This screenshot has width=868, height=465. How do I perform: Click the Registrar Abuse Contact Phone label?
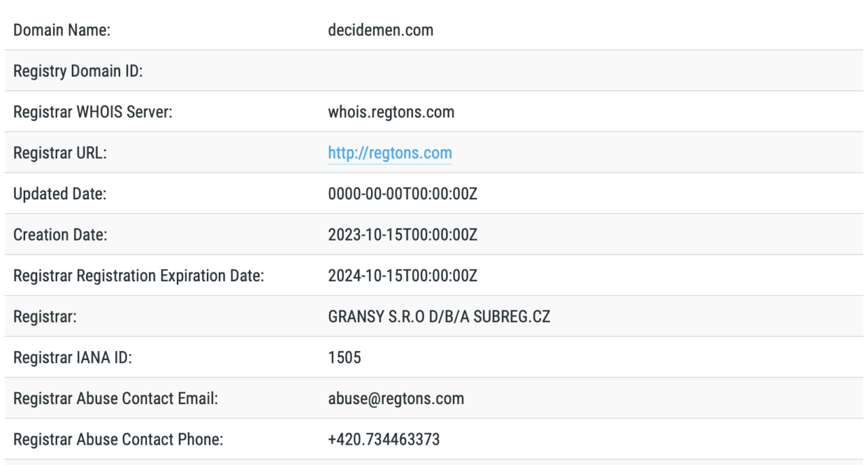(119, 439)
